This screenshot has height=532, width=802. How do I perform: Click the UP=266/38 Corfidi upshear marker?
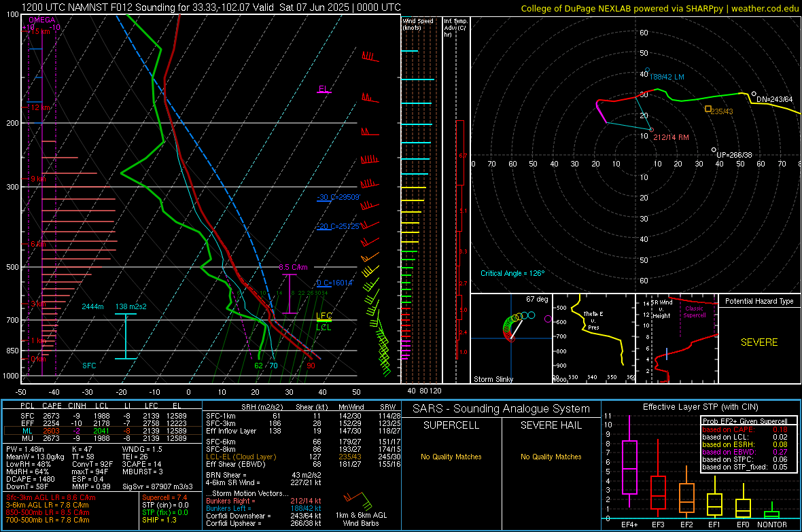click(x=714, y=150)
